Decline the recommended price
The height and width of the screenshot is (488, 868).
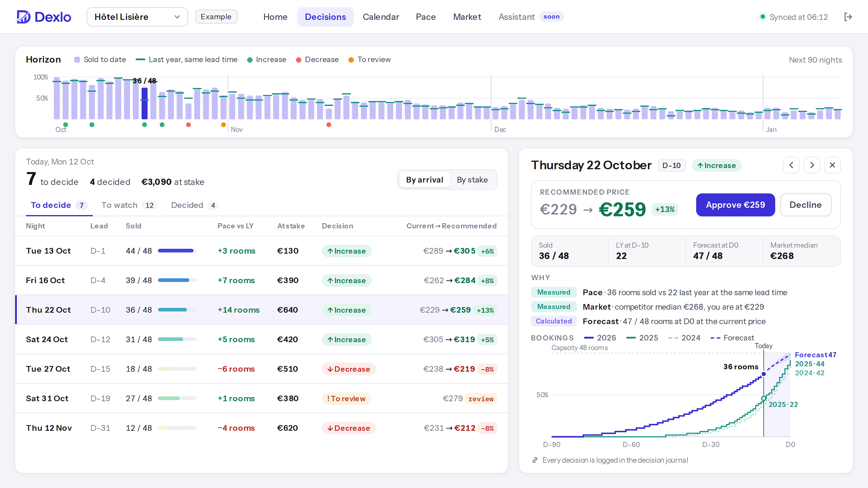pyautogui.click(x=806, y=205)
